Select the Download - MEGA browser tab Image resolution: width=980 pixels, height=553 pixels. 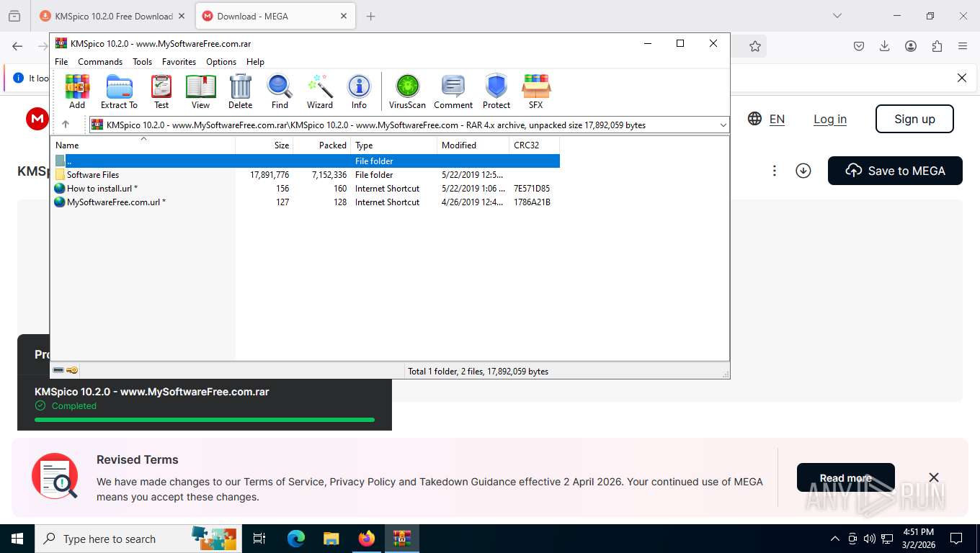click(275, 16)
